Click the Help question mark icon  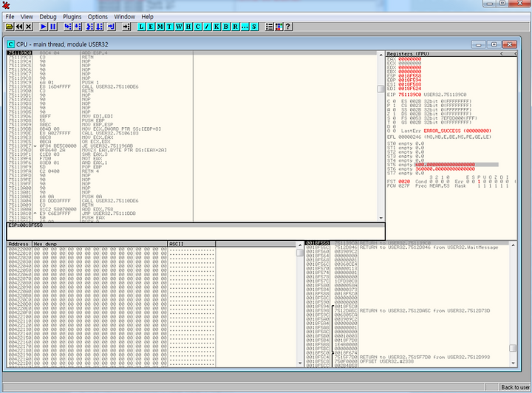point(288,27)
